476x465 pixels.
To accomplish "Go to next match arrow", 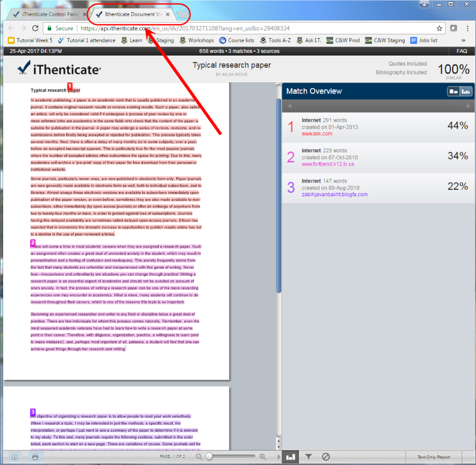I will click(468, 106).
